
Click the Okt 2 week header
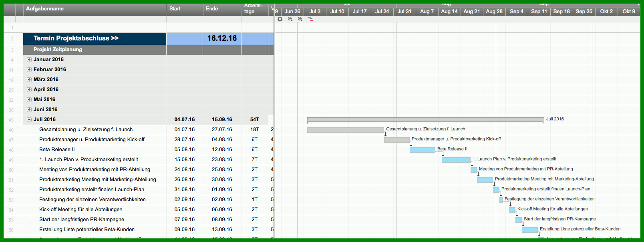pos(606,12)
